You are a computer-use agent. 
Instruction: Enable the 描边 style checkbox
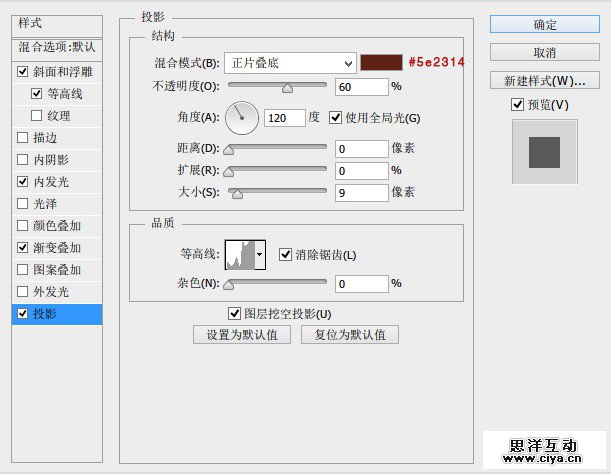click(x=23, y=138)
